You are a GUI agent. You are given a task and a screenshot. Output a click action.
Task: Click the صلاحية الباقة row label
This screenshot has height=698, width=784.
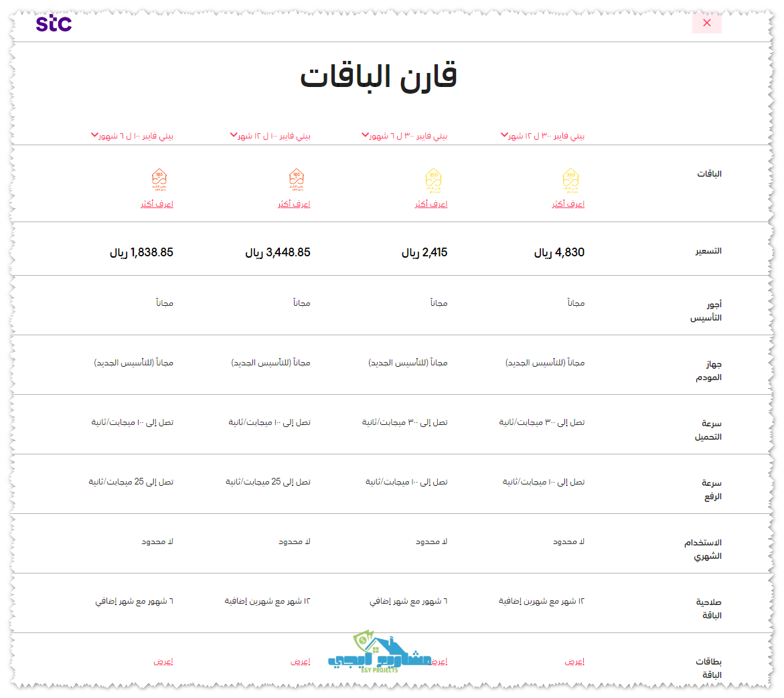pos(709,608)
